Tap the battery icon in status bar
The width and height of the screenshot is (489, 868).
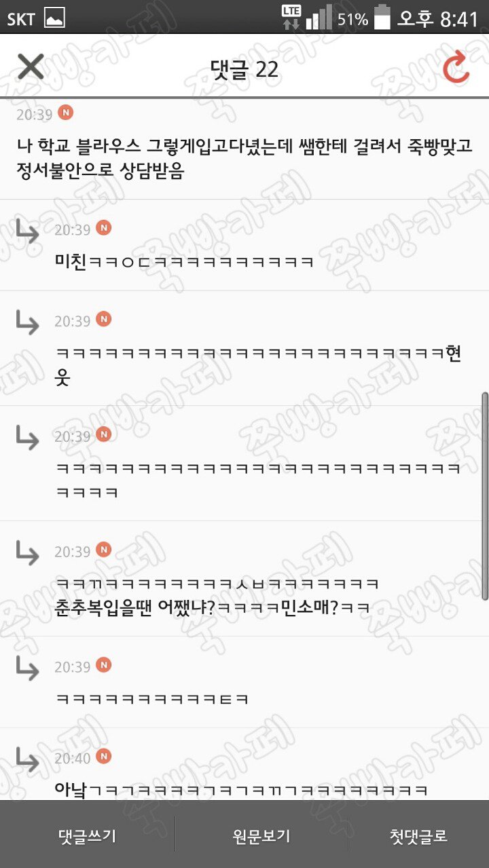(382, 18)
